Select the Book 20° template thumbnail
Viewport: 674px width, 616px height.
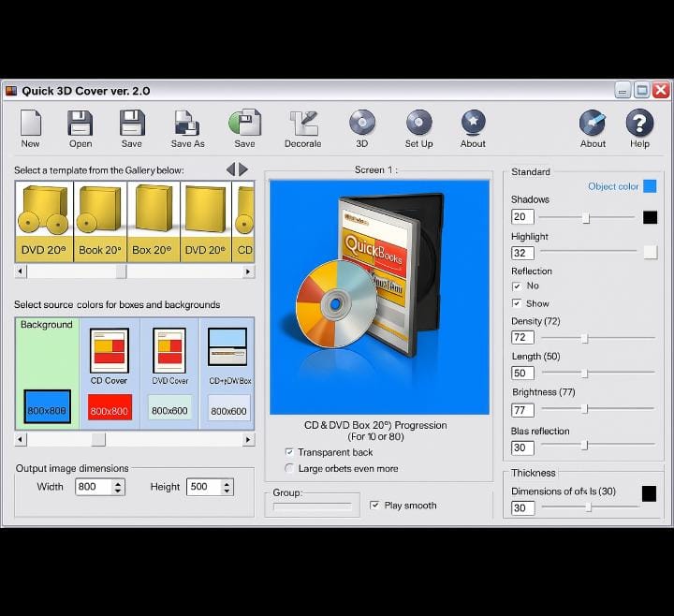click(x=99, y=220)
